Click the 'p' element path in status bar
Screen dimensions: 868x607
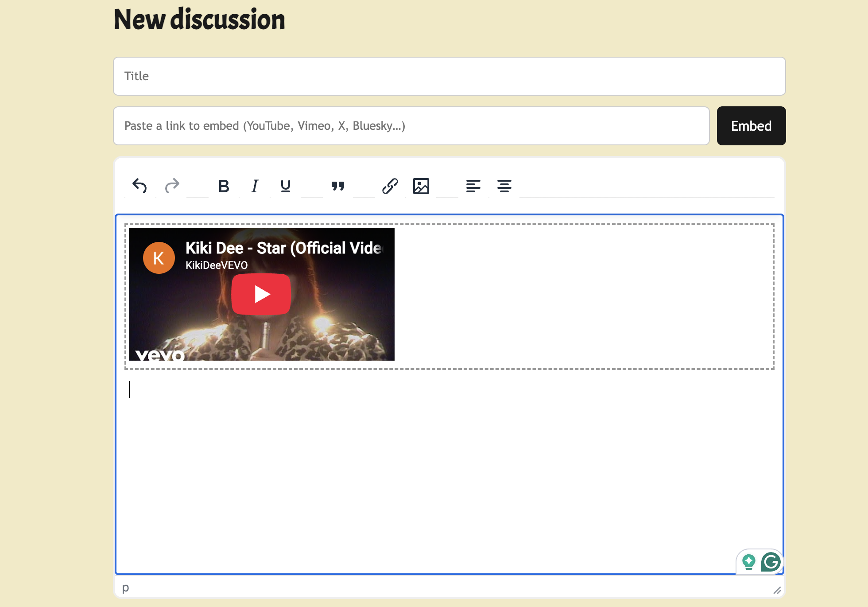point(125,588)
